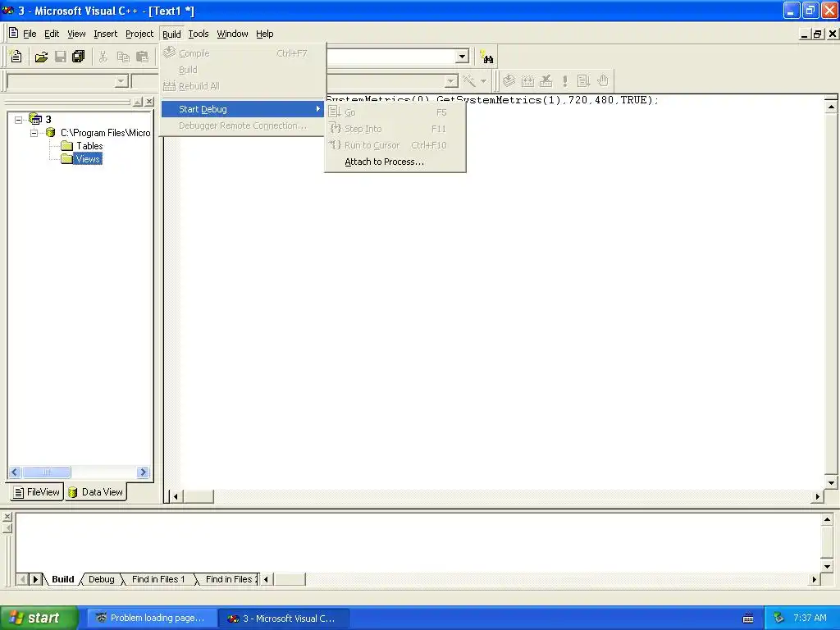Click the workspace tree horizontal scrollbar thumb

coord(47,472)
